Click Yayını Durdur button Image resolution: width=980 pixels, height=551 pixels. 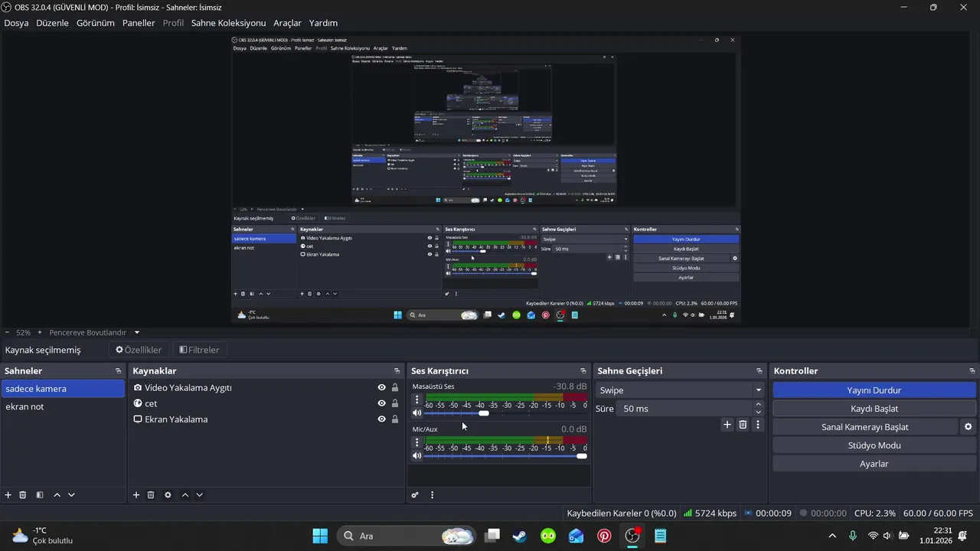pos(874,390)
